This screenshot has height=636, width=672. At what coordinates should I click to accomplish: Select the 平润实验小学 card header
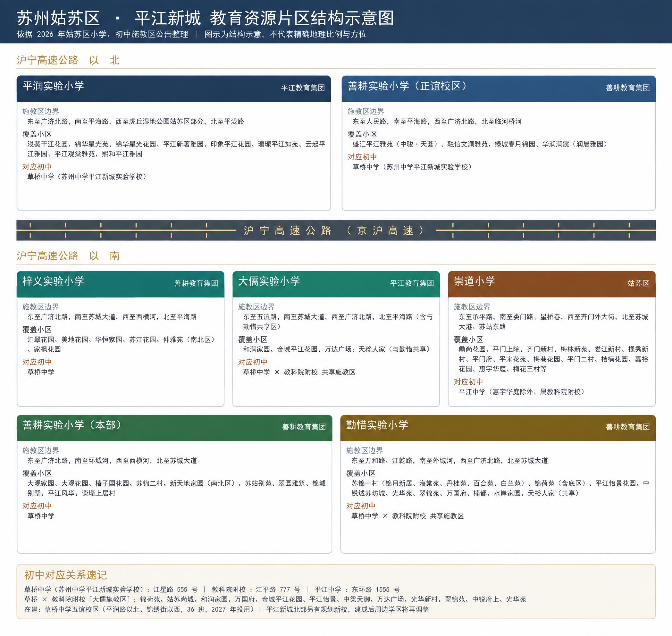173,88
